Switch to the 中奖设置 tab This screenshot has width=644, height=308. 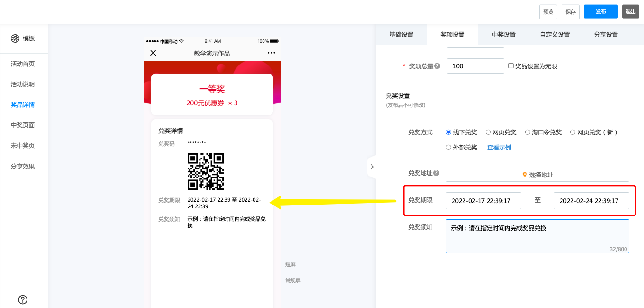[x=503, y=35]
